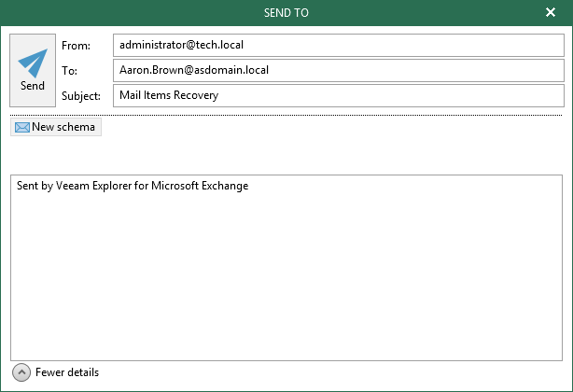The height and width of the screenshot is (392, 573).
Task: Click the word Exchange in the message body
Action: tap(225, 186)
